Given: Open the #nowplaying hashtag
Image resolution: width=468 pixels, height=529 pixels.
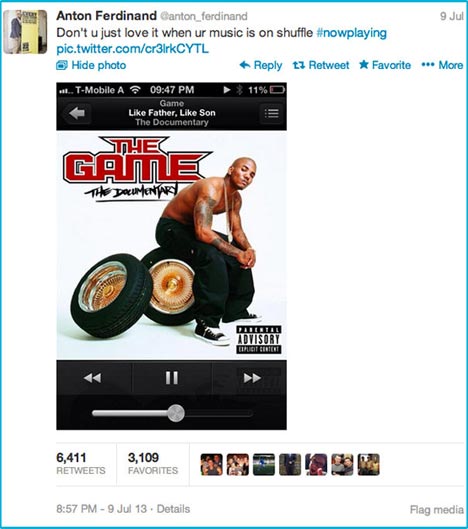Looking at the screenshot, I should (x=352, y=33).
